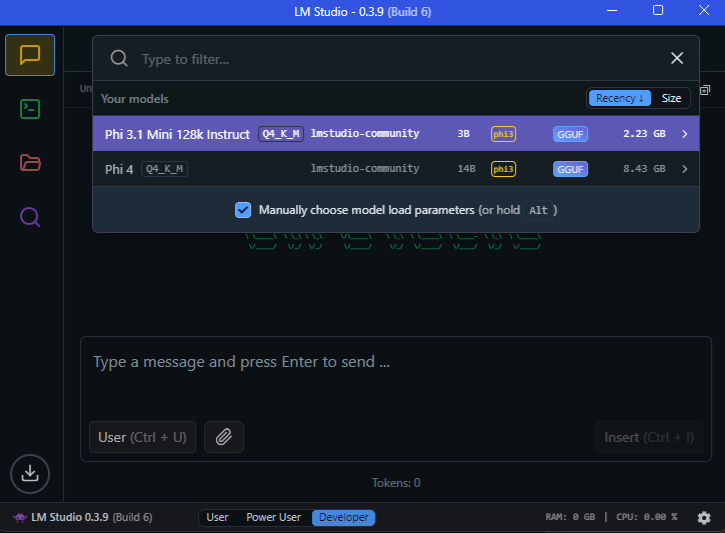The image size is (725, 533).
Task: Click the LM Studio 0.3.9 version text
Action: [x=92, y=517]
